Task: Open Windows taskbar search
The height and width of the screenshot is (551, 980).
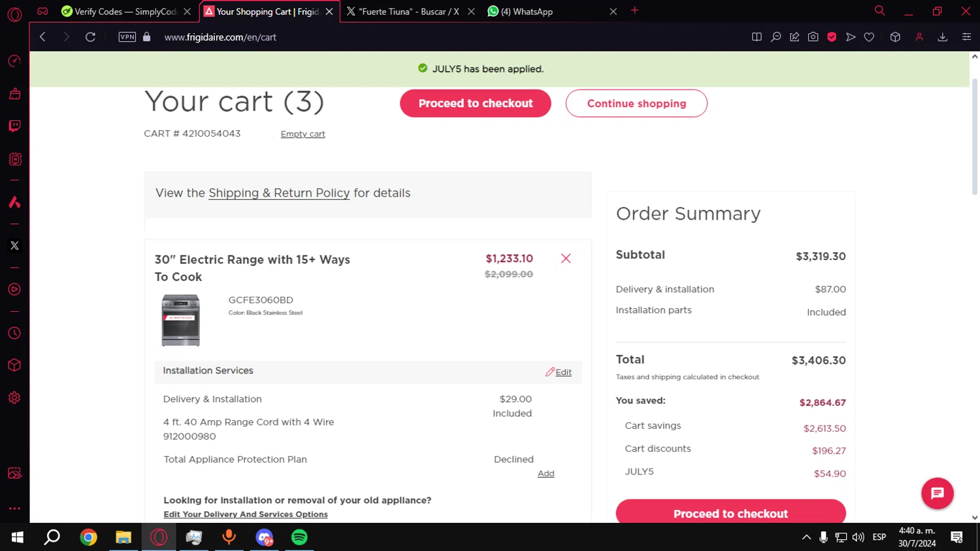Action: pos(52,537)
